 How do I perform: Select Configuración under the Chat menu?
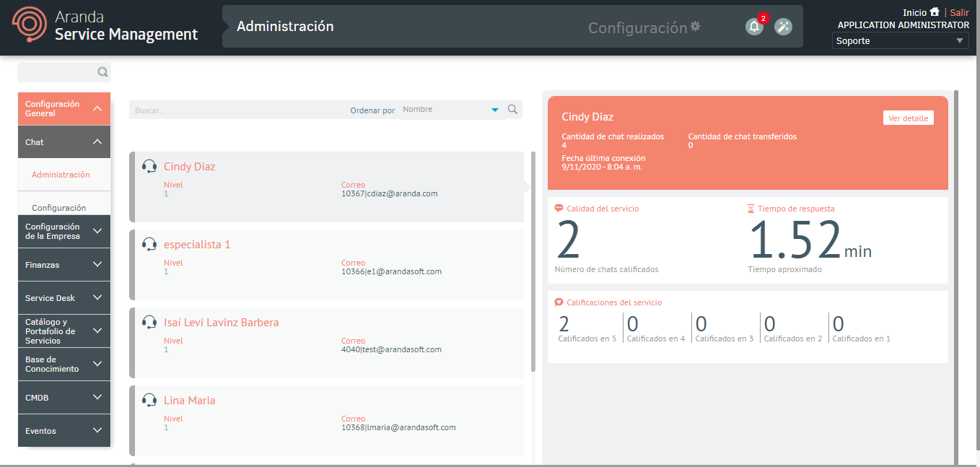click(59, 208)
